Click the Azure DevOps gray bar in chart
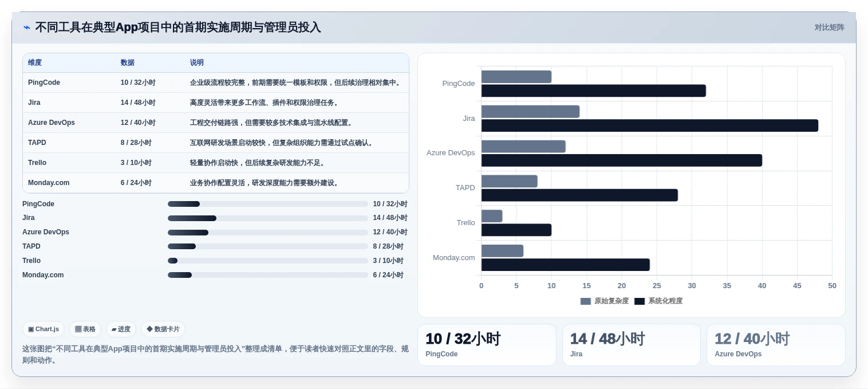The width and height of the screenshot is (868, 389). [523, 146]
